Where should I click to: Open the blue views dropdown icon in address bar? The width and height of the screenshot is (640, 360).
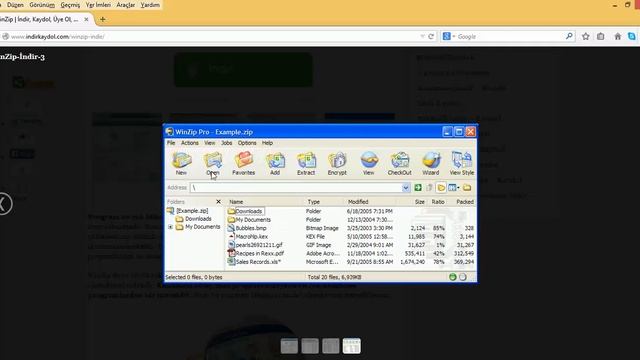pyautogui.click(x=453, y=187)
